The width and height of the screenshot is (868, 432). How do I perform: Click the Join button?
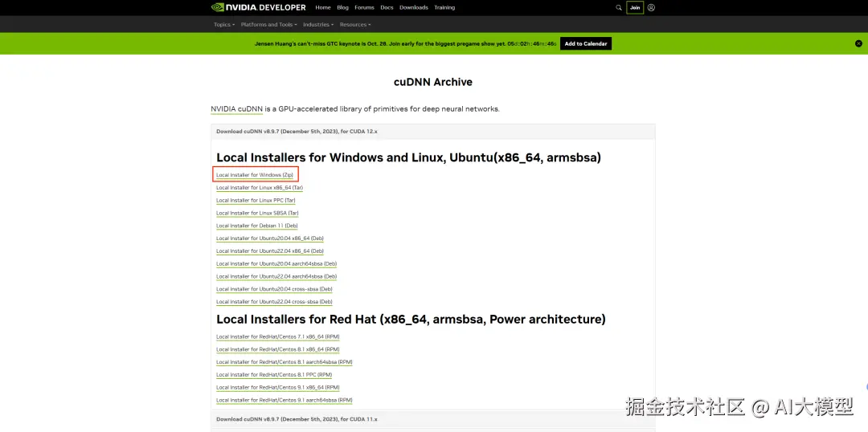pyautogui.click(x=635, y=8)
